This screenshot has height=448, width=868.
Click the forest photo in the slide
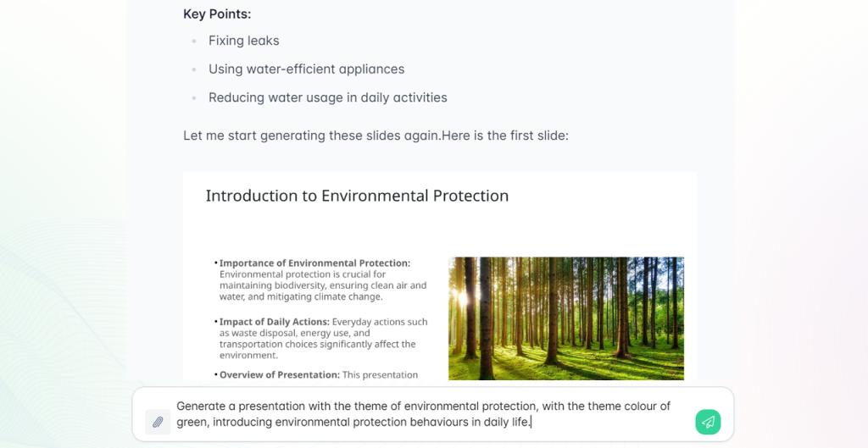[565, 318]
